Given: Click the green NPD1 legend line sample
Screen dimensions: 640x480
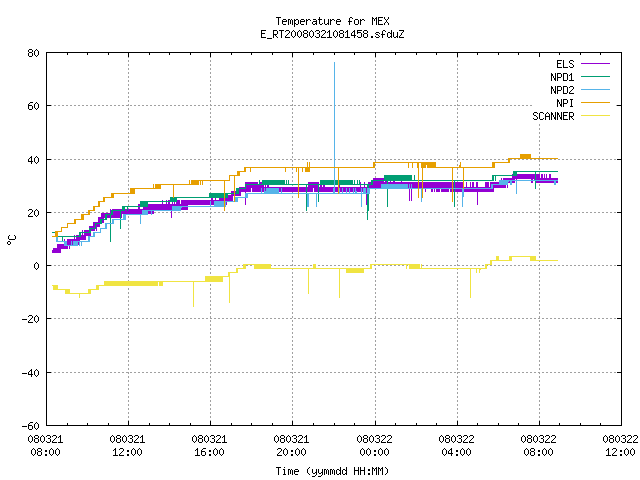Looking at the screenshot, I should click(595, 76).
